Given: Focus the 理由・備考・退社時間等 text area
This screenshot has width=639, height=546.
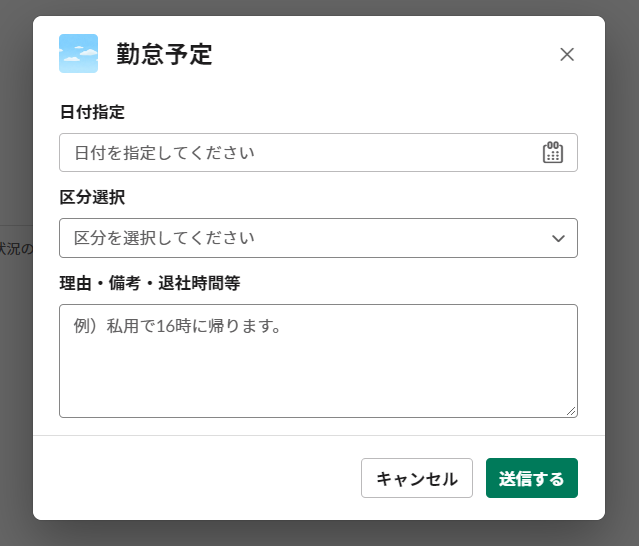Looking at the screenshot, I should (318, 361).
